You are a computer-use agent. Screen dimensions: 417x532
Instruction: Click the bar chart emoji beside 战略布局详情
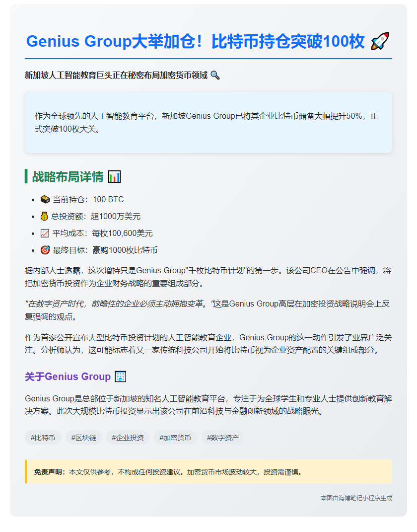click(x=114, y=177)
